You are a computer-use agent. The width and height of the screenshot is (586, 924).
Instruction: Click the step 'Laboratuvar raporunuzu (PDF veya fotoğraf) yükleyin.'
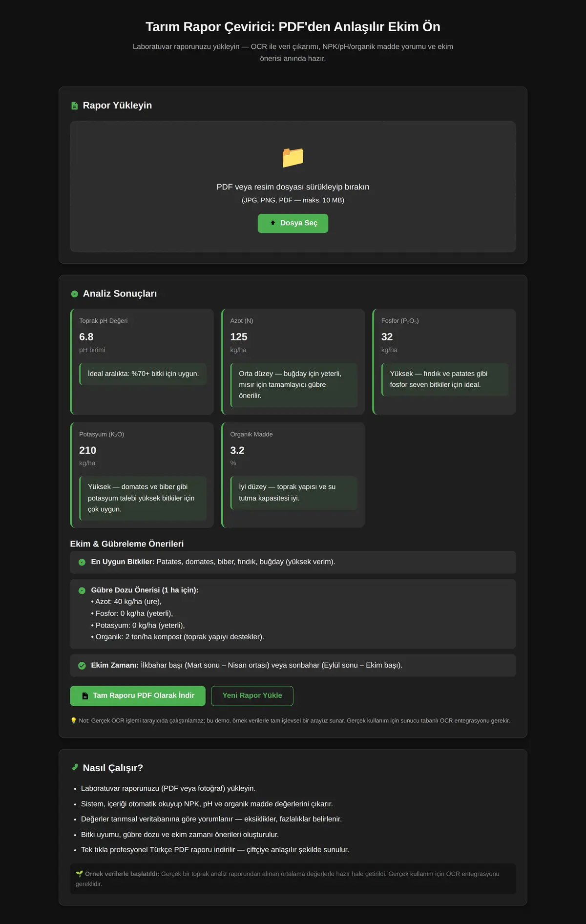point(168,789)
